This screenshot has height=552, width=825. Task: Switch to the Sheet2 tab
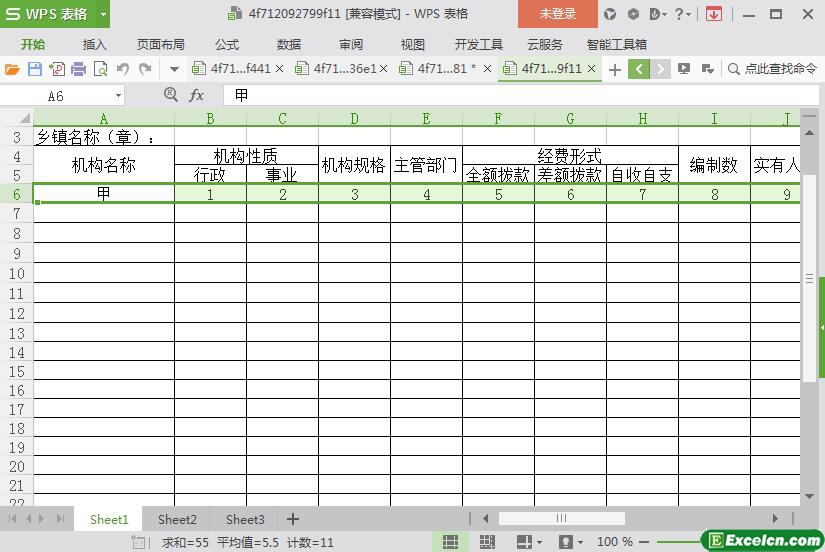(x=177, y=519)
